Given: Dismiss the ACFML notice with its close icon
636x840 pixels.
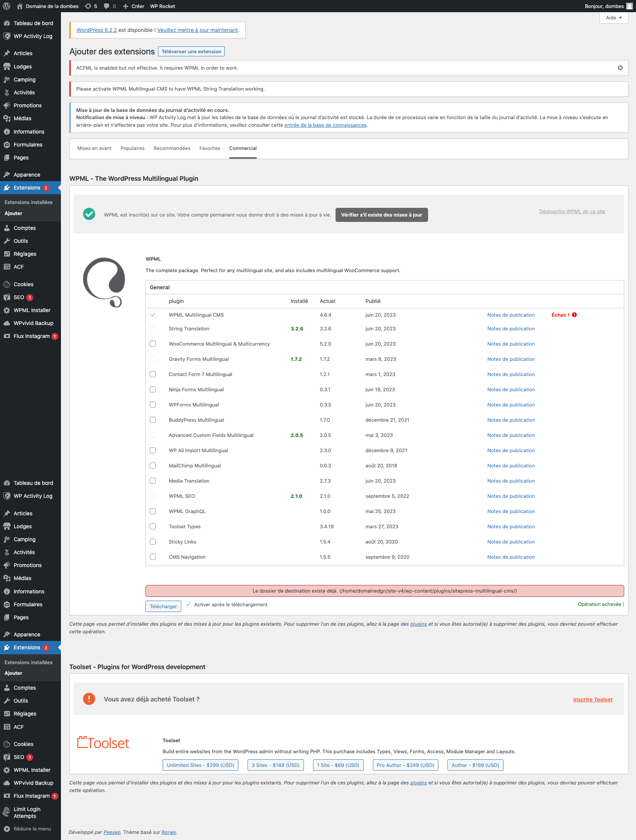Looking at the screenshot, I should [620, 68].
